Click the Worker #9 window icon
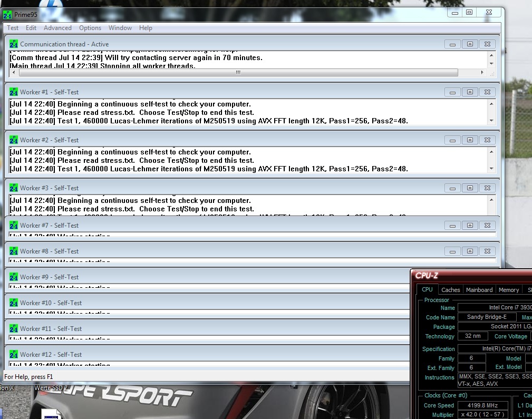The width and height of the screenshot is (532, 419). tap(14, 277)
